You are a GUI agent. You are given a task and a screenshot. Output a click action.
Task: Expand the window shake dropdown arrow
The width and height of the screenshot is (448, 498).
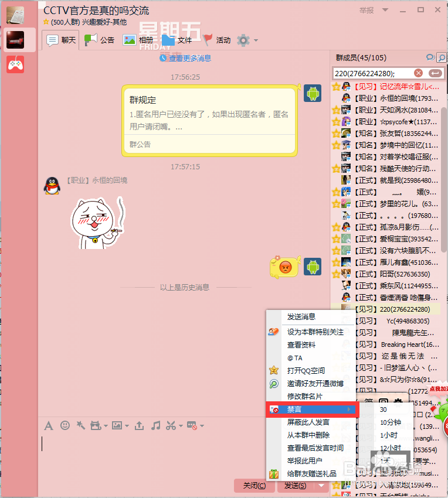(106, 426)
